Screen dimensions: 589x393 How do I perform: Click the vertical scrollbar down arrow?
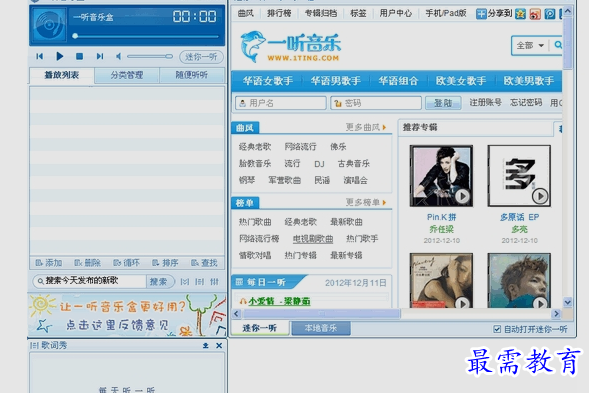click(x=568, y=302)
